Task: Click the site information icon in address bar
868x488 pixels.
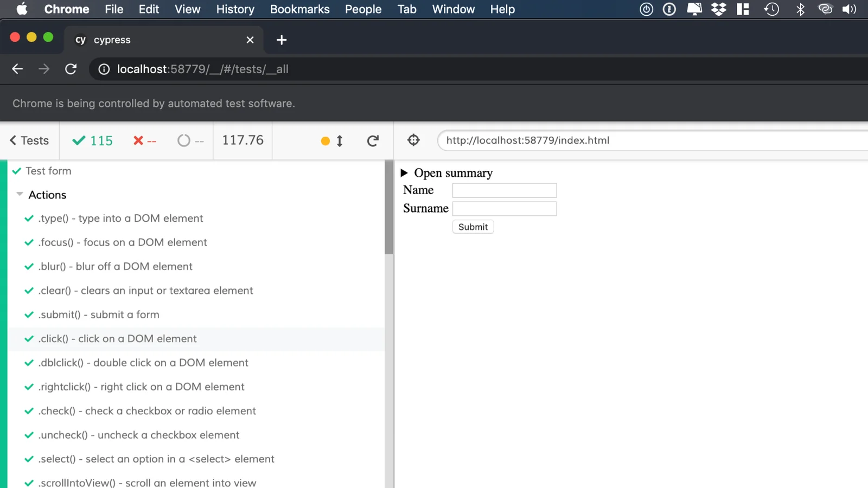Action: point(104,69)
